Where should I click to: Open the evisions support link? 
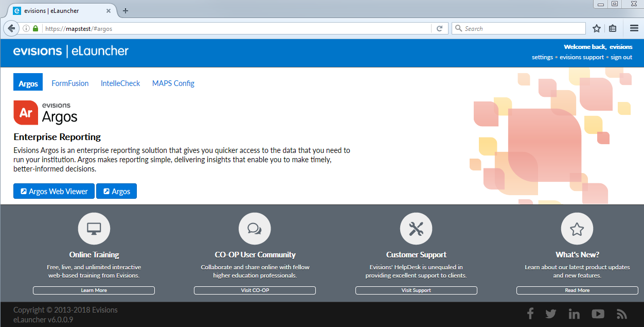[582, 57]
